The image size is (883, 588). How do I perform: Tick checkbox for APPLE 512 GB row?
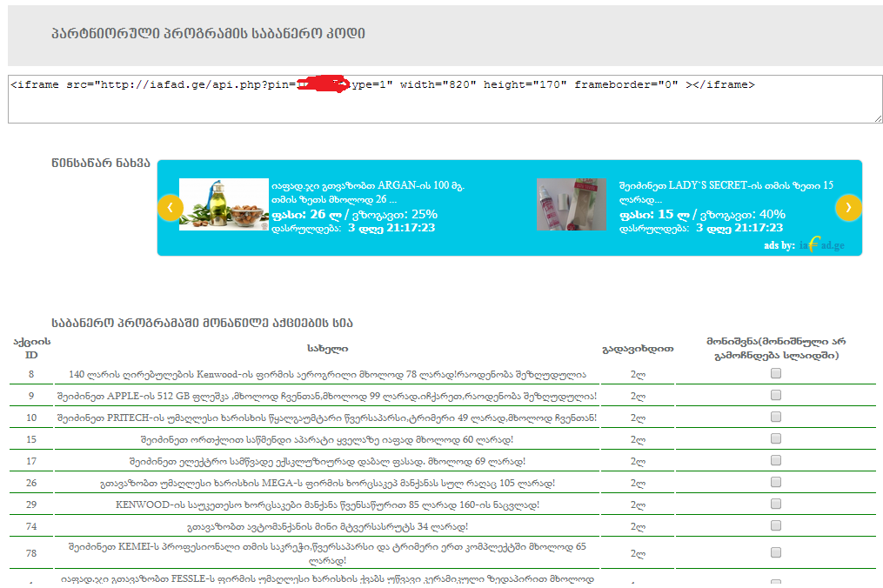(x=776, y=396)
